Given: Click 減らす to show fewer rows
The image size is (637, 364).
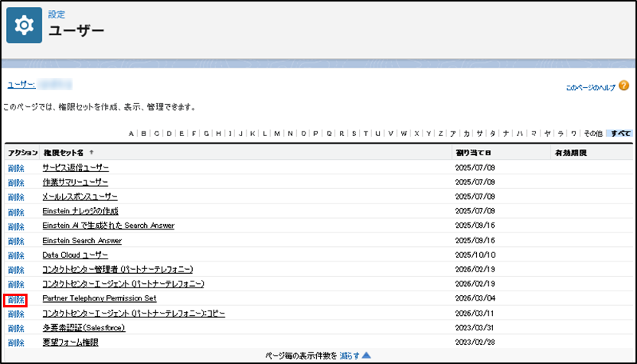Looking at the screenshot, I should [x=349, y=356].
